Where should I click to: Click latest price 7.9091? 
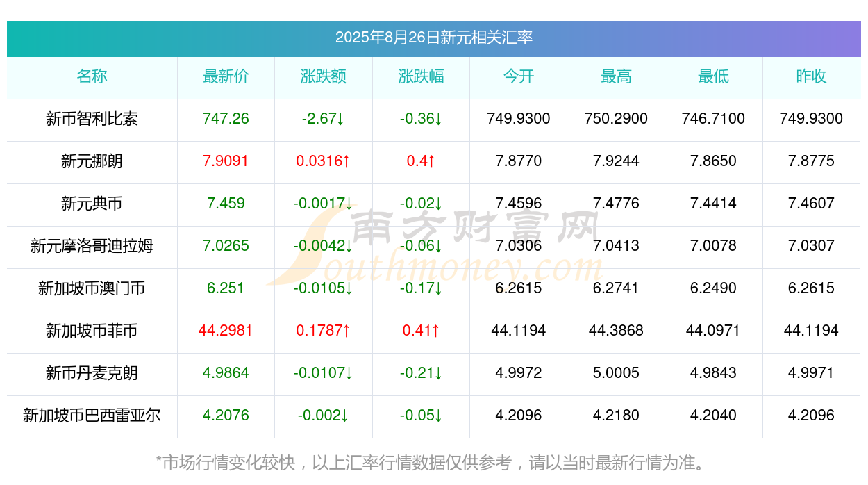226,161
